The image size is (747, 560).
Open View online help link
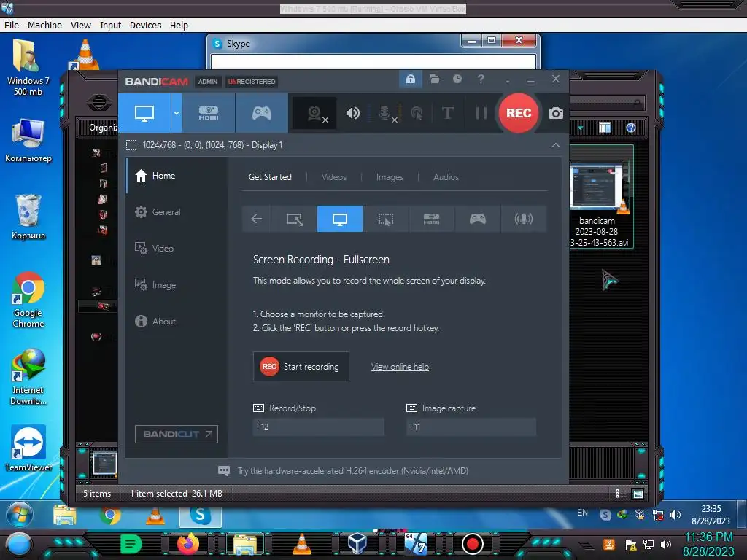[400, 367]
